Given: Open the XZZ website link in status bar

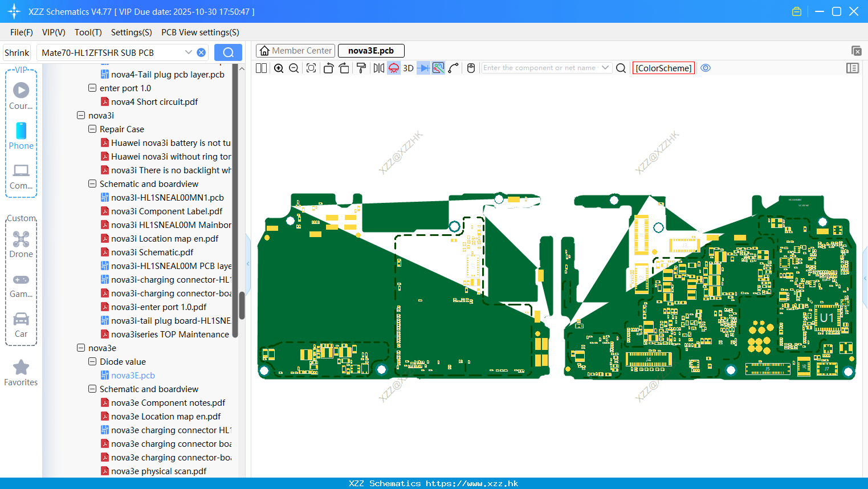Looking at the screenshot, I should click(x=472, y=483).
